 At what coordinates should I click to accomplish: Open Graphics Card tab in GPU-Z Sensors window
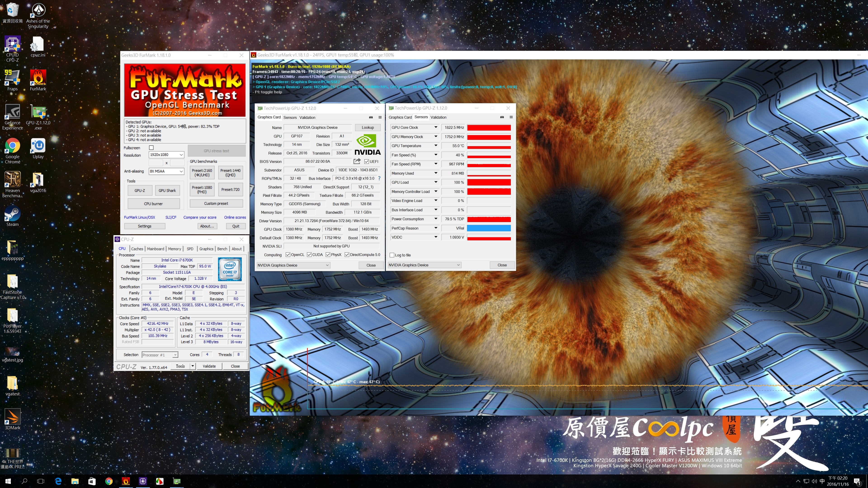pos(400,117)
